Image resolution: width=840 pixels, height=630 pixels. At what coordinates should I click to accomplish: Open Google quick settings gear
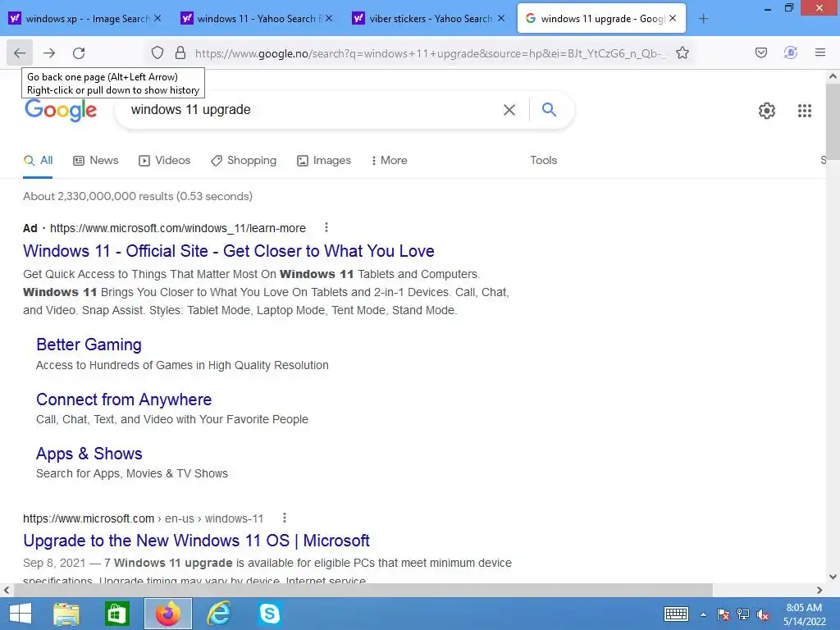pyautogui.click(x=767, y=111)
